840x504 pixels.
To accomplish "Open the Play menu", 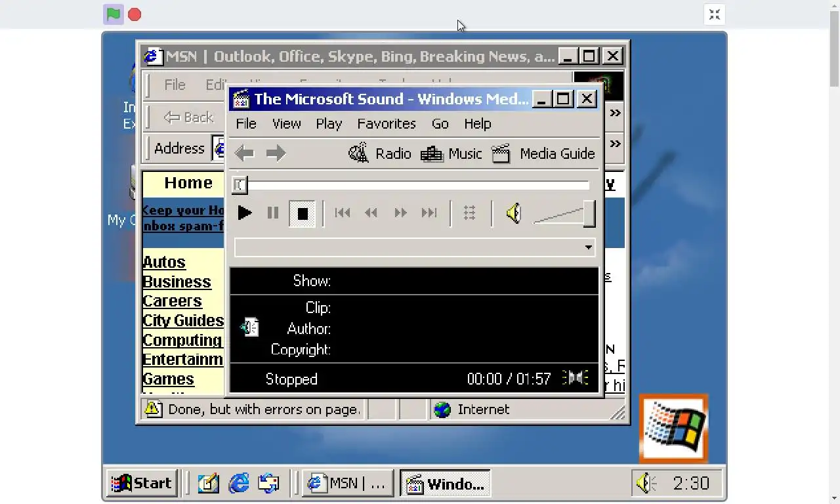I will (329, 123).
